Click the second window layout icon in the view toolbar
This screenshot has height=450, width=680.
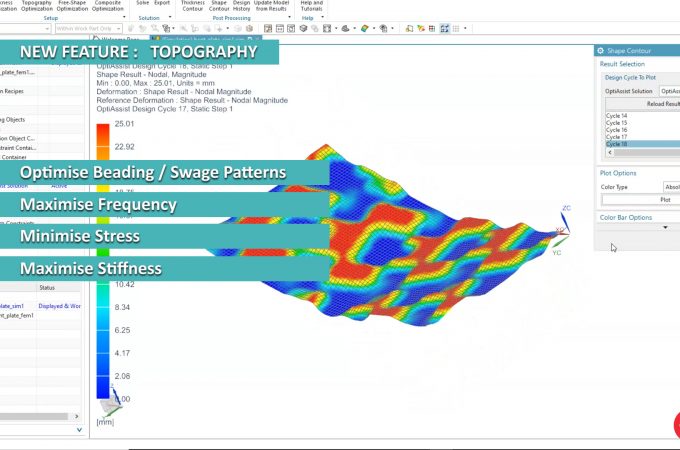(x=280, y=29)
